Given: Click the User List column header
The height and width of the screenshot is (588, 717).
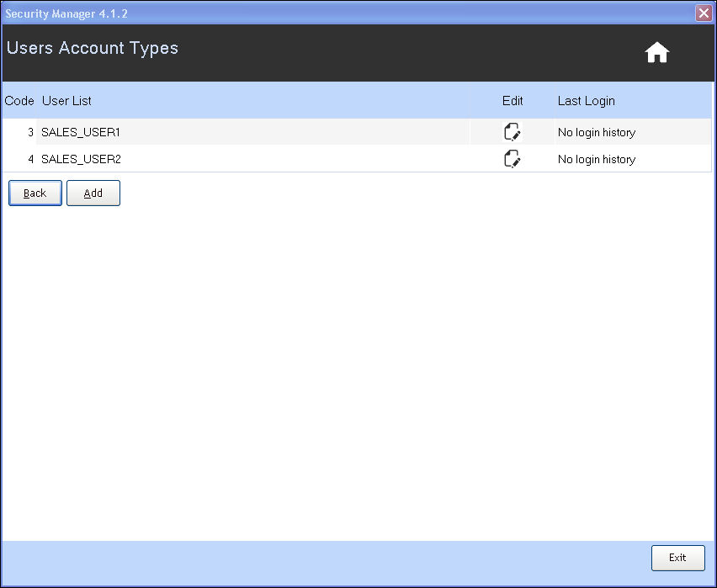Looking at the screenshot, I should (x=66, y=101).
